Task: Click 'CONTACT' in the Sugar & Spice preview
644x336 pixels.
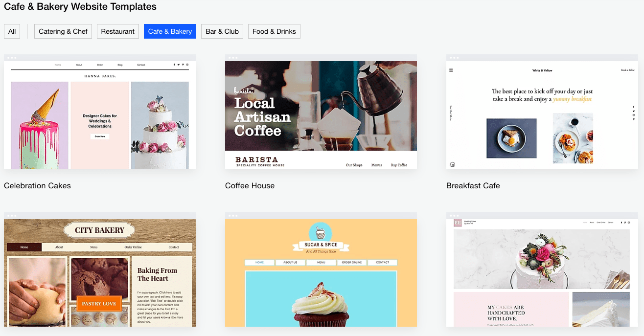Action: point(383,263)
